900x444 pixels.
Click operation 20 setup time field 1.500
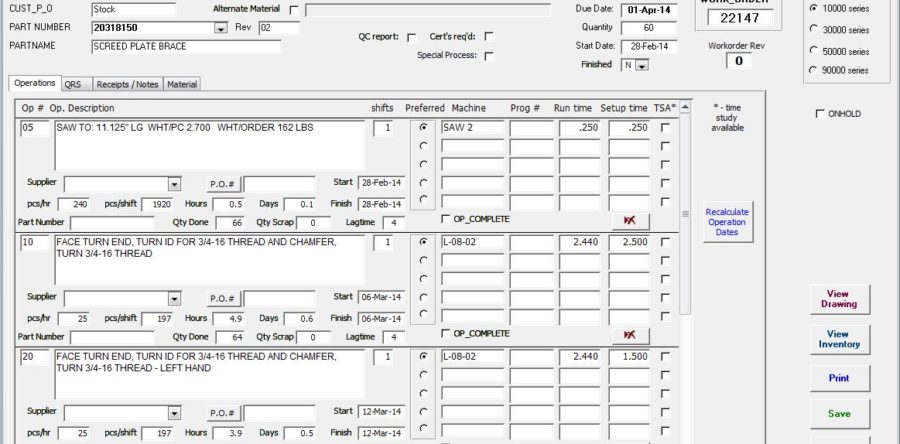(629, 357)
